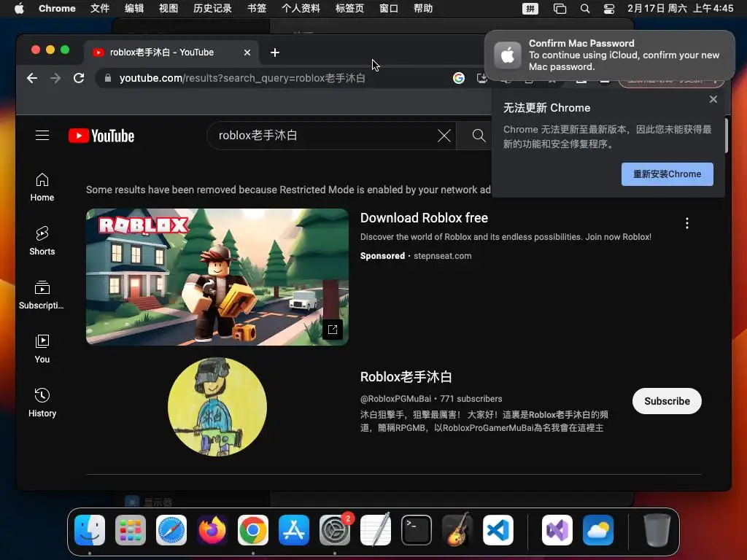Open more options for Roblox ad
747x560 pixels.
pos(687,223)
